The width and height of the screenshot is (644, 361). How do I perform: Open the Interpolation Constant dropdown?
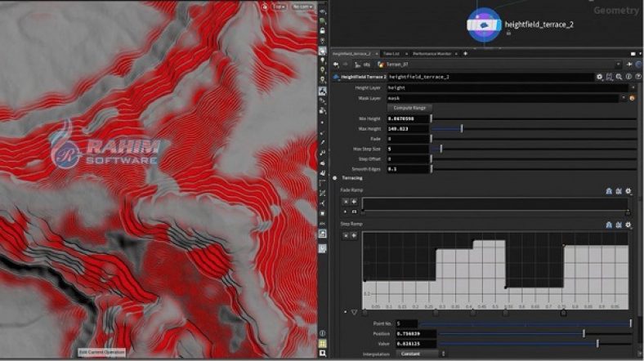tap(420, 354)
